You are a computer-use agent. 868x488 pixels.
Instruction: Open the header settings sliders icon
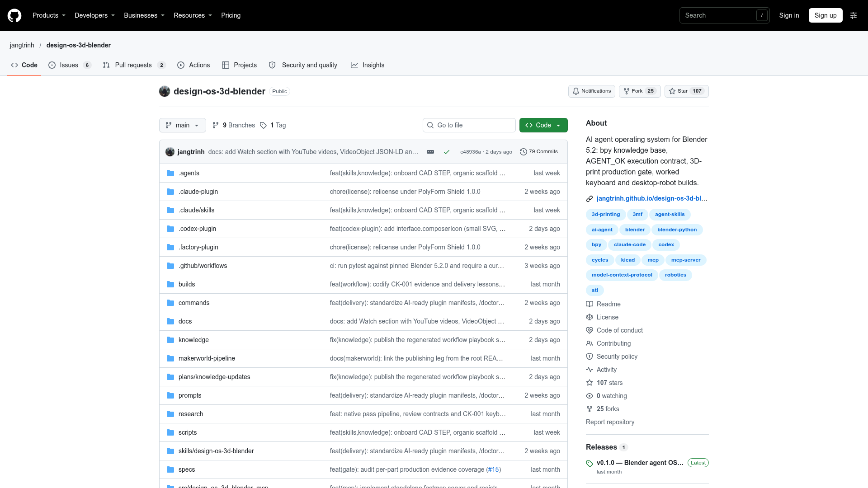pyautogui.click(x=854, y=15)
